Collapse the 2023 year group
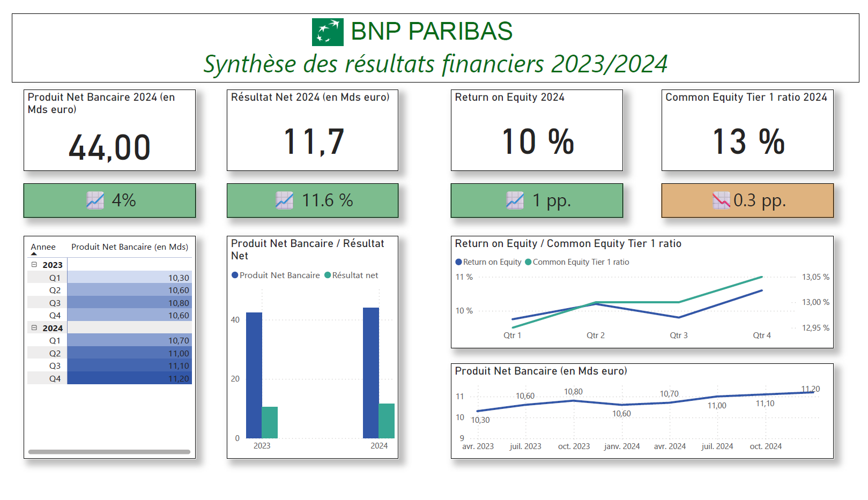868x500 pixels. point(34,265)
